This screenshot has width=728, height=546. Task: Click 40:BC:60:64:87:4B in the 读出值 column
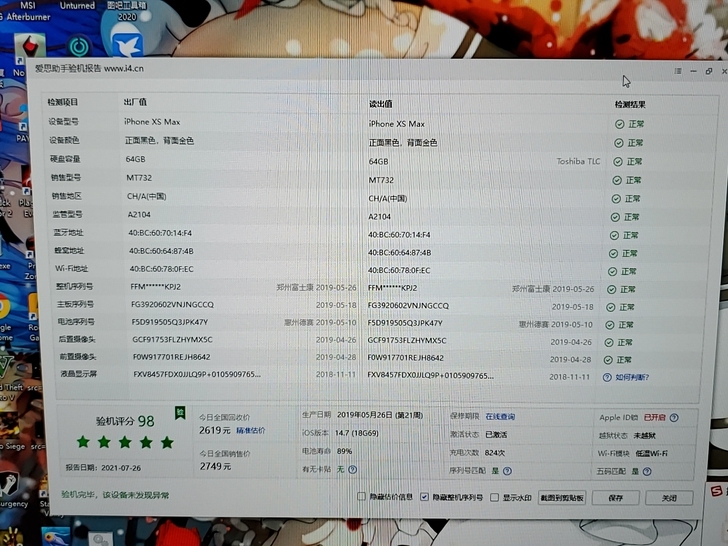tap(399, 253)
